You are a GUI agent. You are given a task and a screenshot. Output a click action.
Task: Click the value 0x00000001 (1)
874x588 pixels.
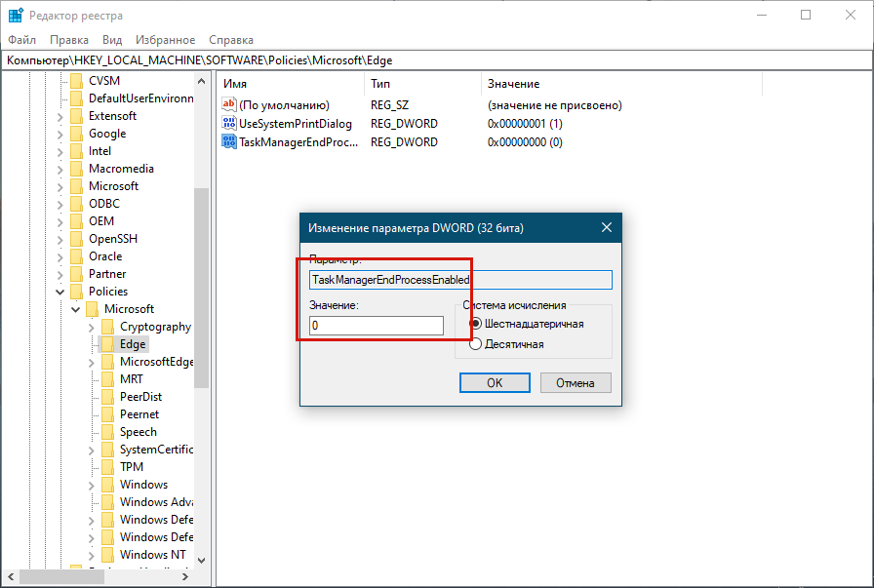point(525,124)
